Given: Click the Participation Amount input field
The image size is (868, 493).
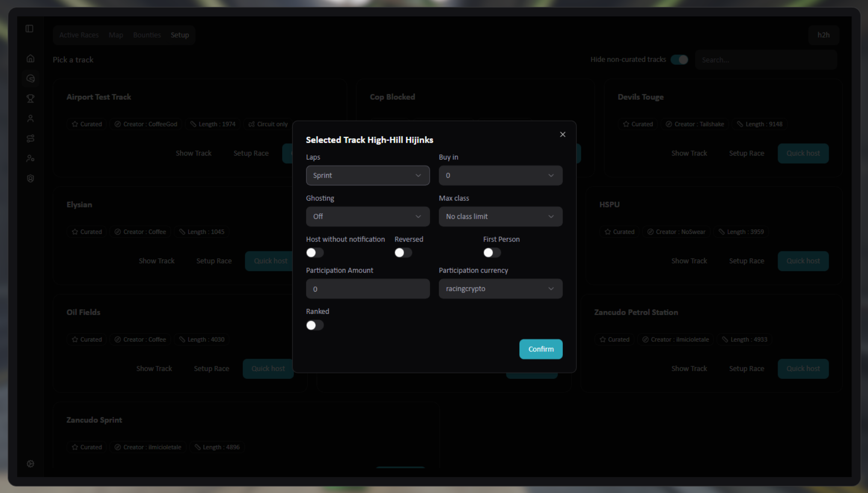Looking at the screenshot, I should click(367, 289).
